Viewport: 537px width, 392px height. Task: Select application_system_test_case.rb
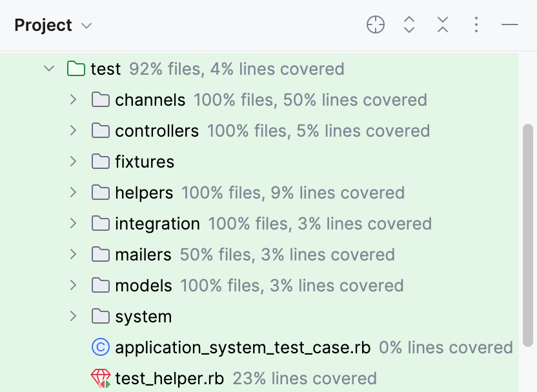tap(243, 347)
